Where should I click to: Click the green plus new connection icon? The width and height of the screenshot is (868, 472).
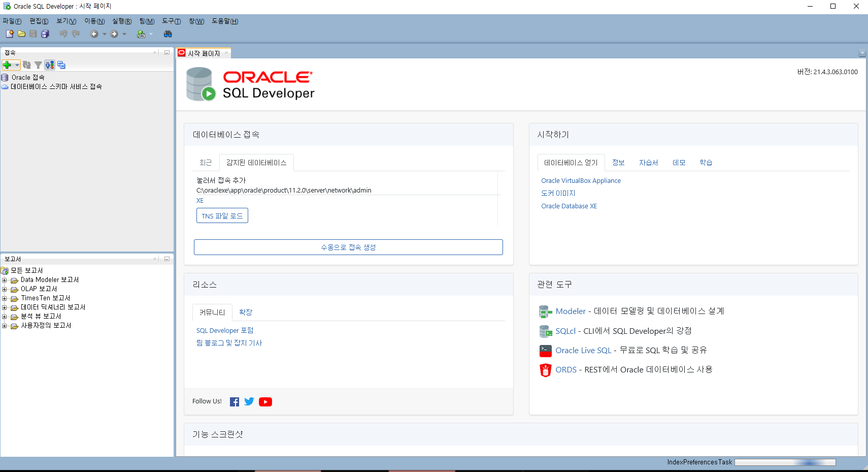[x=7, y=65]
